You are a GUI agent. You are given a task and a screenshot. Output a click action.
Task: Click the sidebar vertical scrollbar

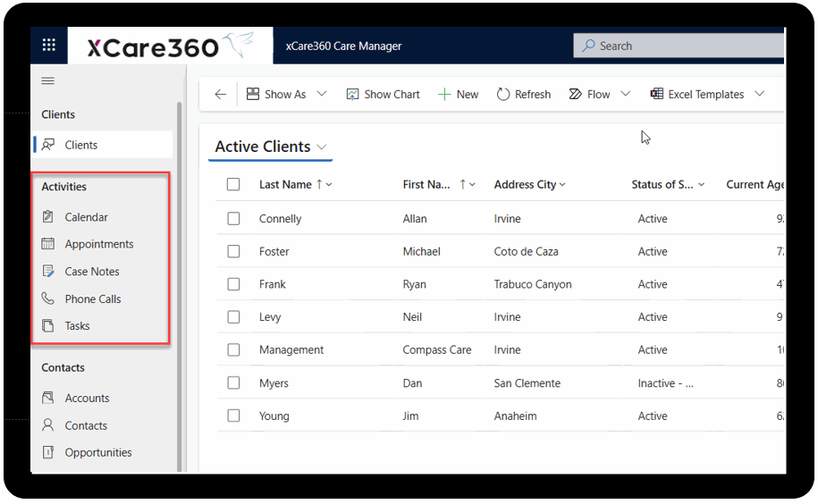180,287
